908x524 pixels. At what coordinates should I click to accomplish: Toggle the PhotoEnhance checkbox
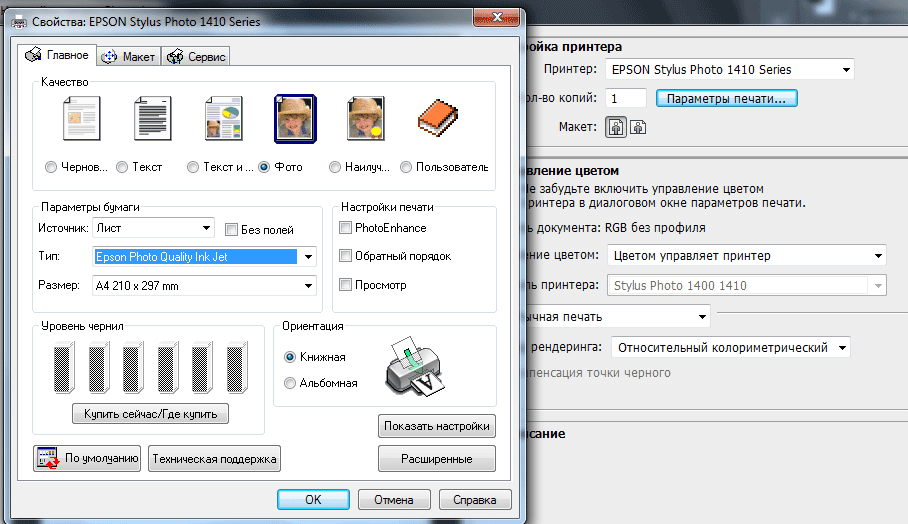345,228
